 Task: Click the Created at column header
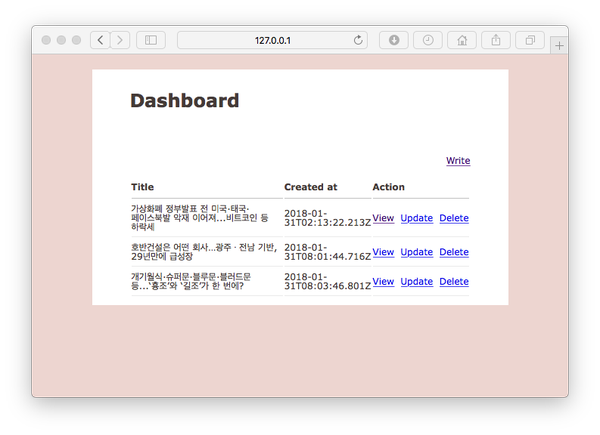[x=310, y=187]
